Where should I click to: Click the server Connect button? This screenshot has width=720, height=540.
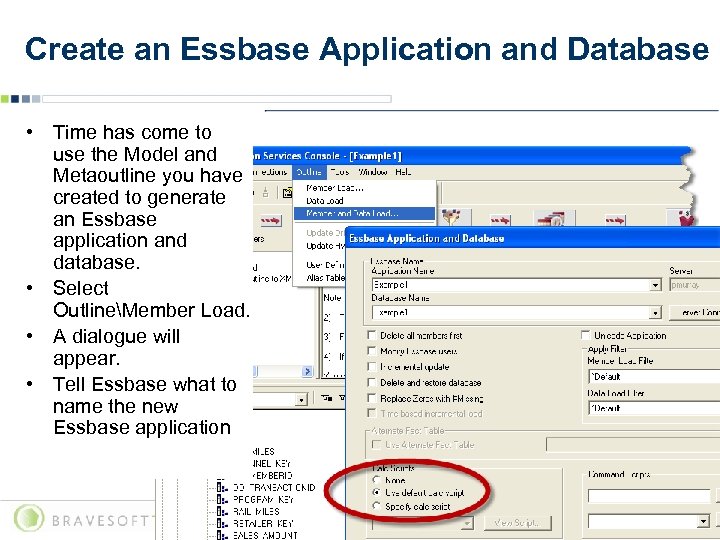(x=695, y=313)
